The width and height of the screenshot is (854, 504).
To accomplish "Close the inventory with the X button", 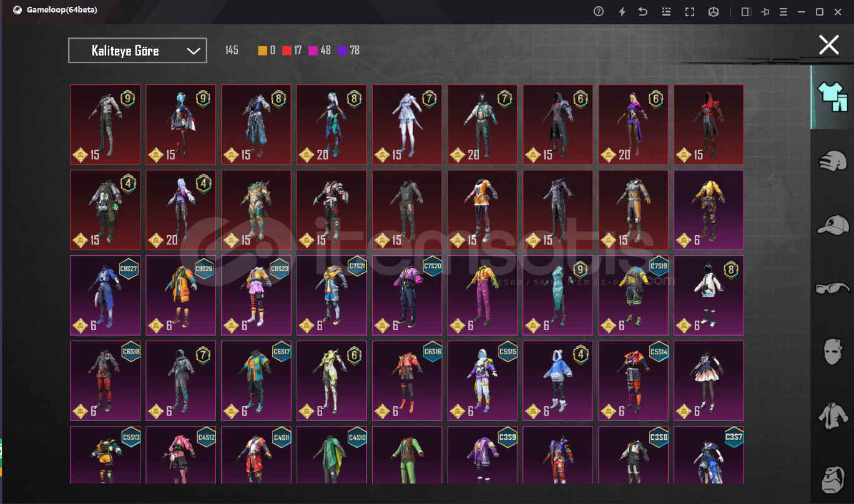I will click(x=828, y=45).
